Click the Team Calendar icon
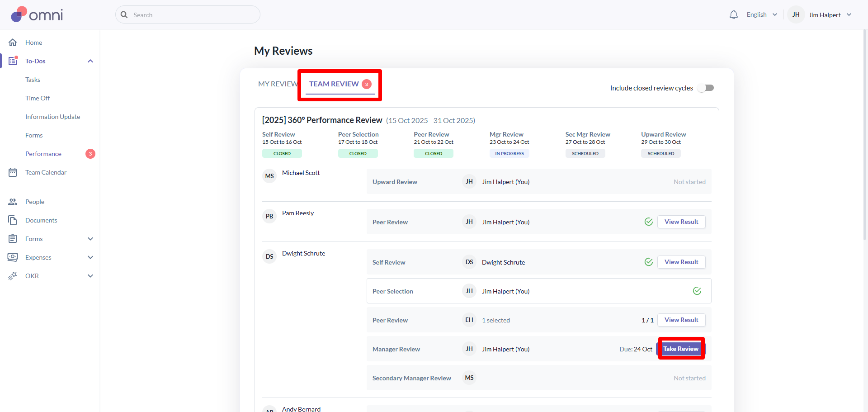 (13, 172)
